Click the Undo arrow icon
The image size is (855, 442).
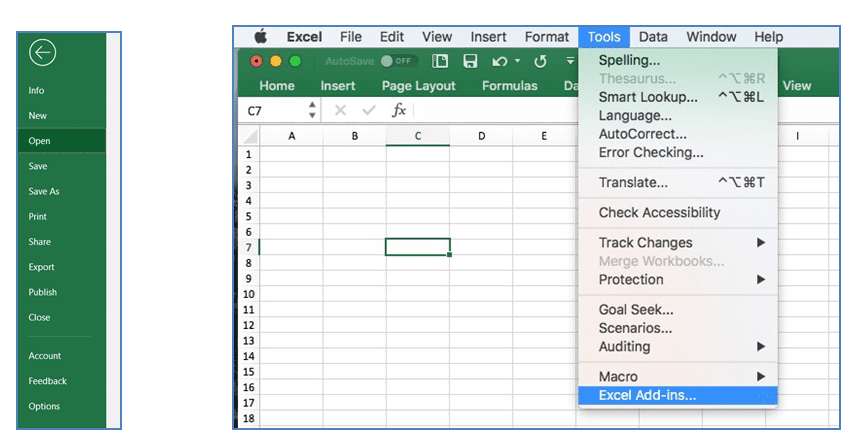(499, 62)
